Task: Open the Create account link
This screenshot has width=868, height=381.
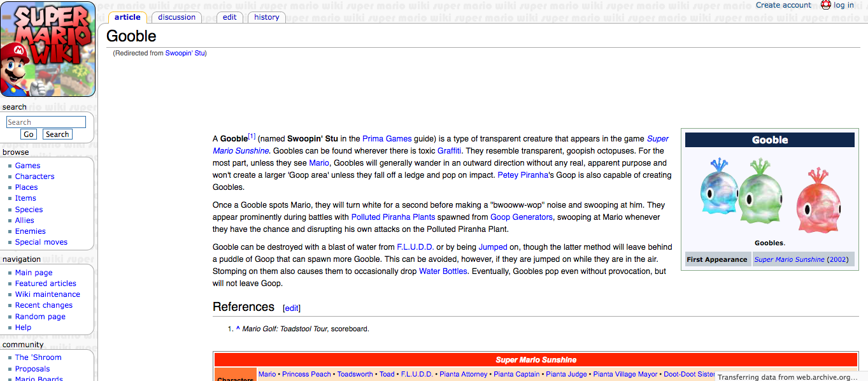Action: click(783, 5)
